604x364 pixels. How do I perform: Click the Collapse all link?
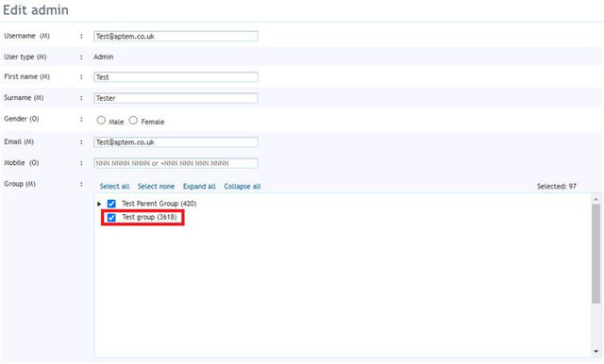click(243, 186)
